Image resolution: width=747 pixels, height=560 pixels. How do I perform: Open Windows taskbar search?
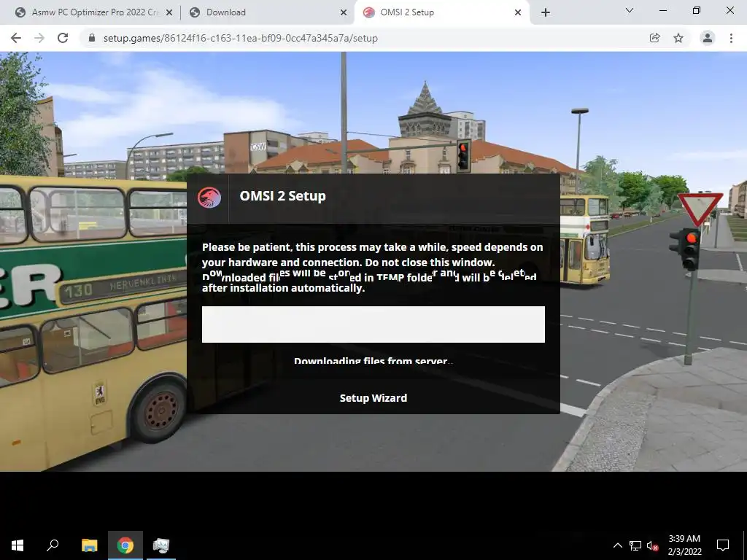[x=53, y=545]
